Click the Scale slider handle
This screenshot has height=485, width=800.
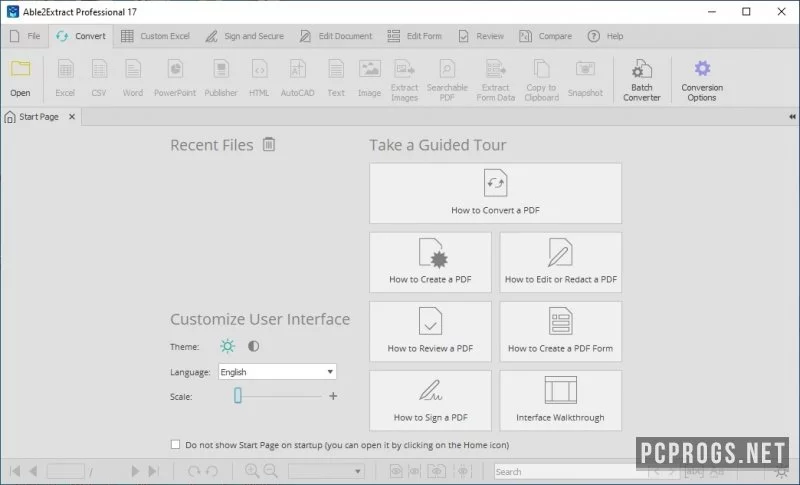pyautogui.click(x=238, y=395)
